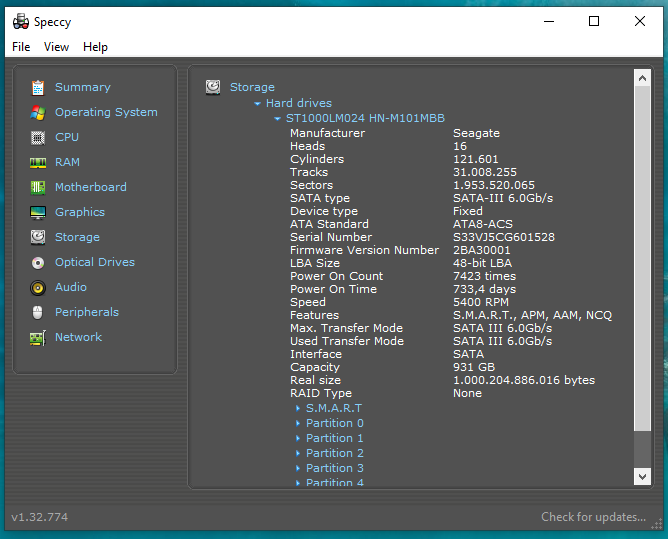Click the Power On Count value 7423 times
Image resolution: width=668 pixels, height=539 pixels.
(484, 276)
